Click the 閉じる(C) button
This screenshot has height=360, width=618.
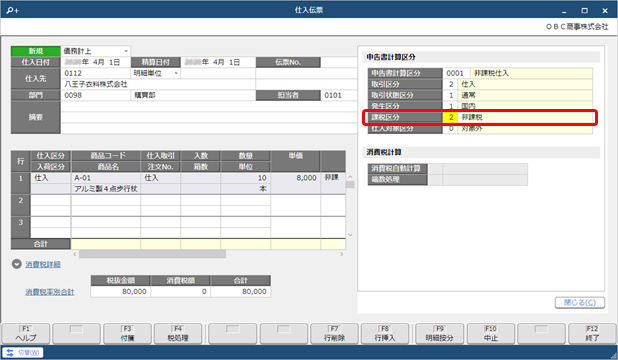click(x=580, y=302)
